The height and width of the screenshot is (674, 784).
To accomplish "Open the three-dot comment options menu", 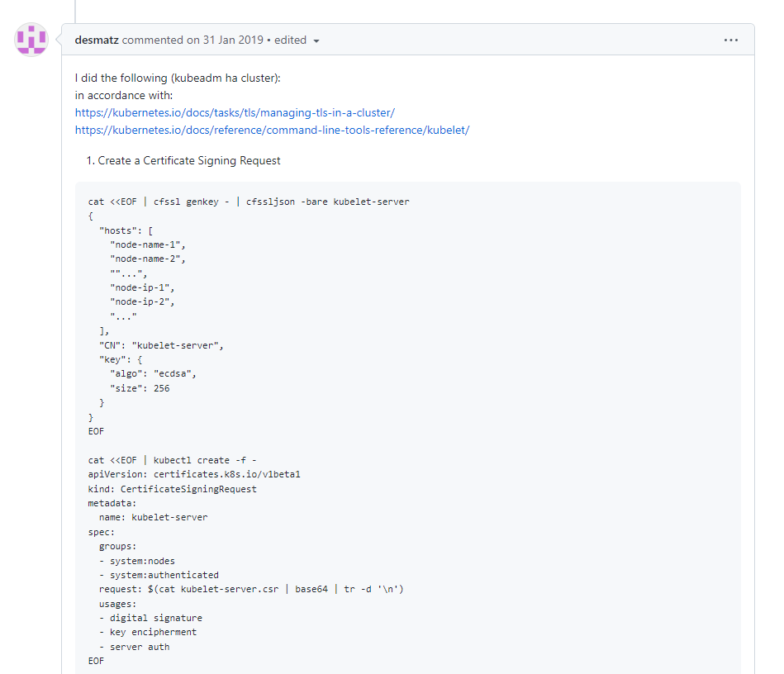I will (730, 40).
